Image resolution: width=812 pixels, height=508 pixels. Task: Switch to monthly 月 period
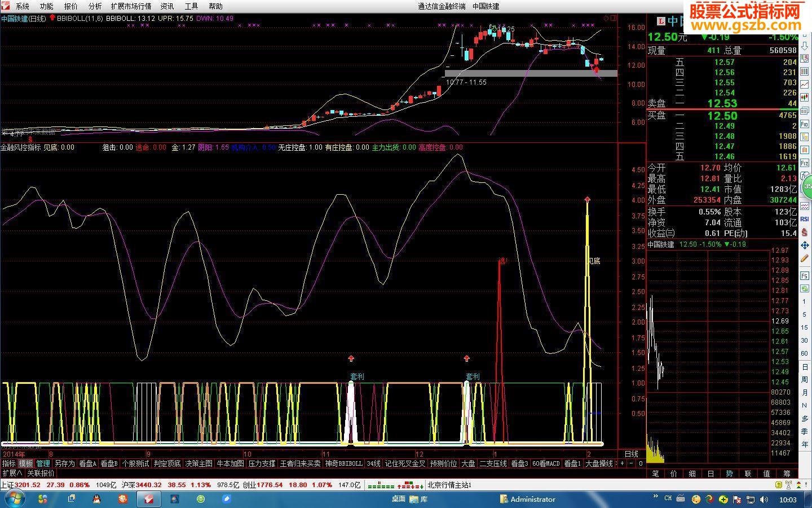805,393
